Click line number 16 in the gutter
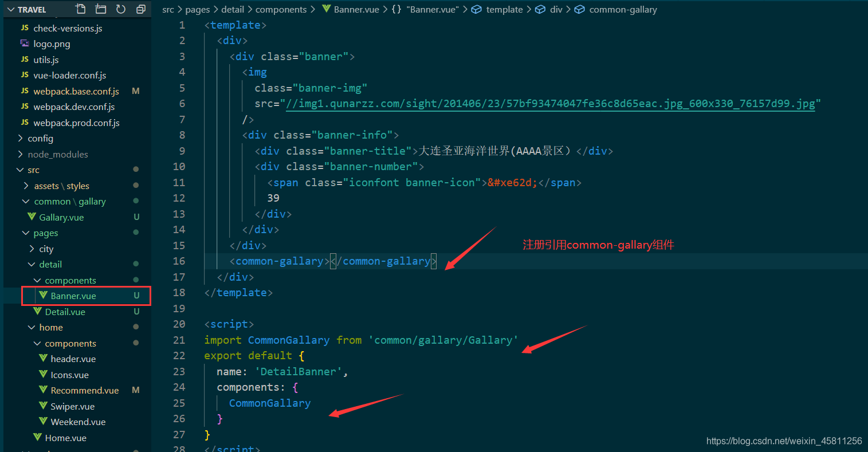This screenshot has width=868, height=452. click(x=179, y=261)
